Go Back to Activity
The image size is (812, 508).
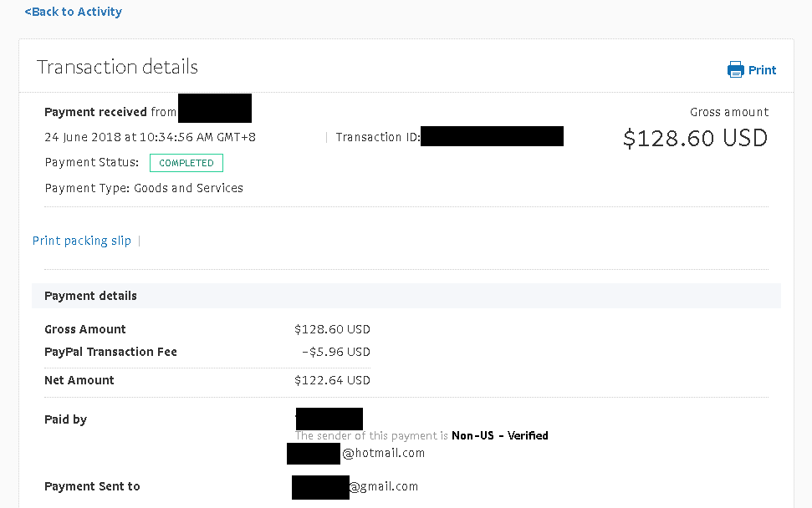pos(73,12)
